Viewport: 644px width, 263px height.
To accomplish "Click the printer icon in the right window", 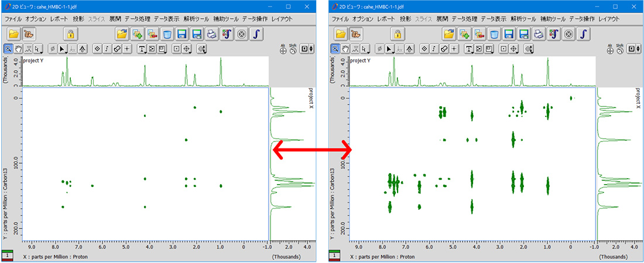I will [x=540, y=34].
